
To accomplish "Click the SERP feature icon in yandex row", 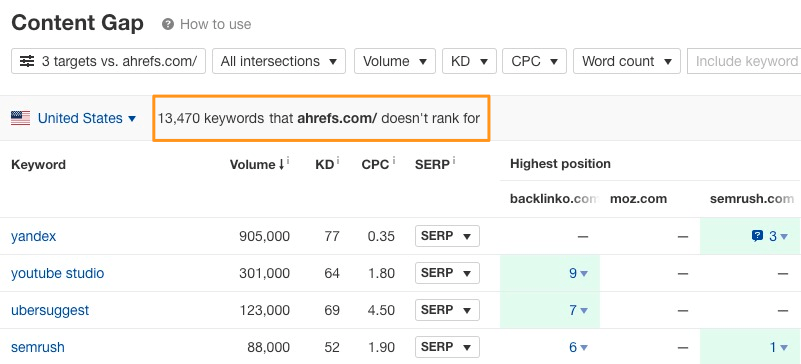I will pos(758,236).
